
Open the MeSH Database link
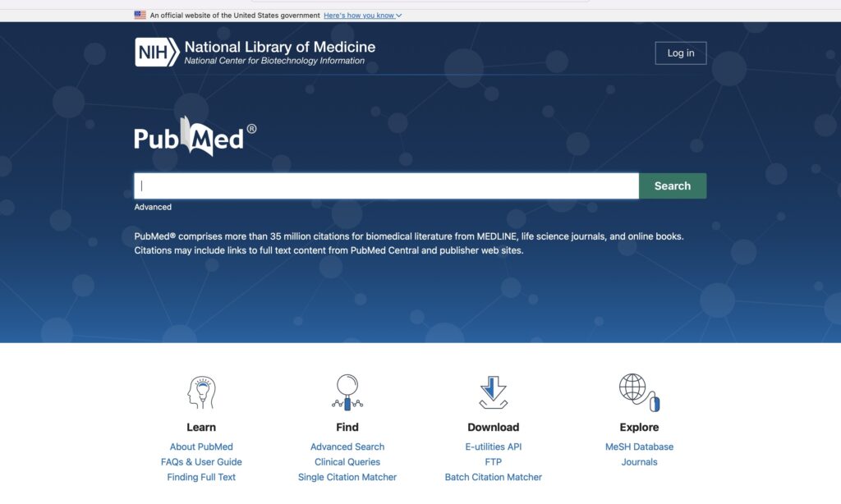click(x=639, y=447)
